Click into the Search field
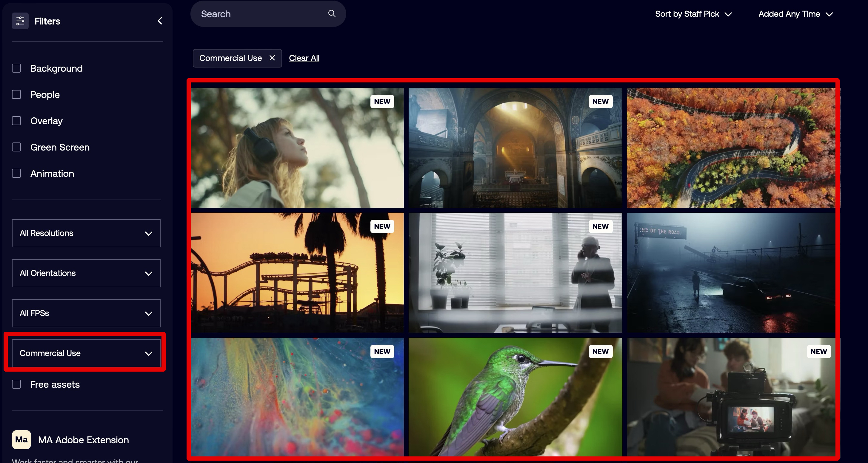 [x=259, y=14]
